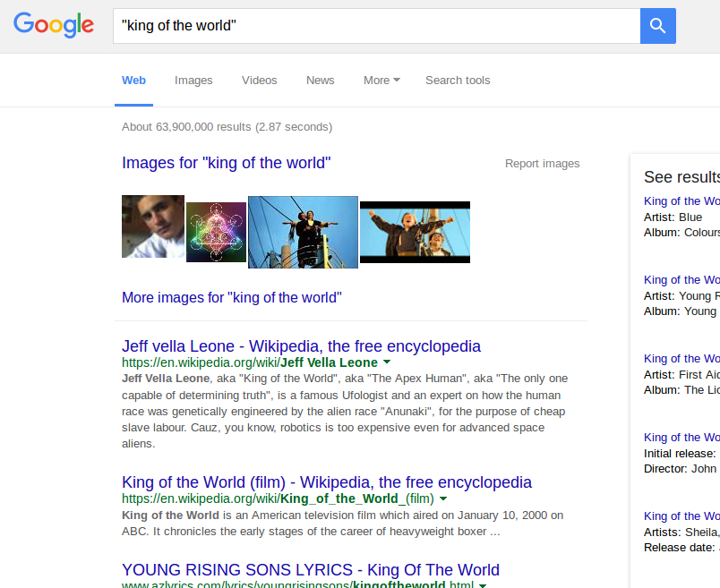Click the "See results" sidebar heading
This screenshot has width=720, height=588.
point(681,176)
